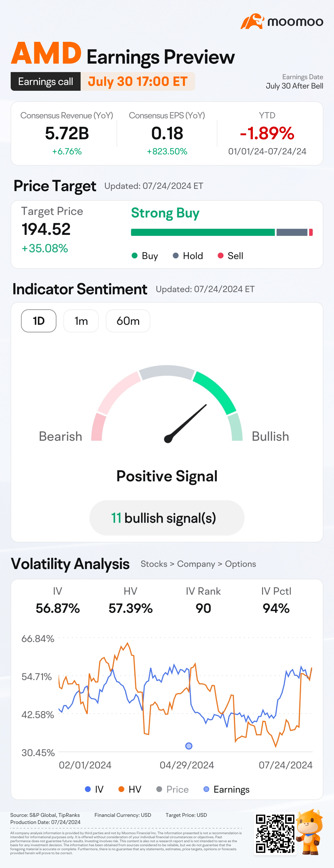The width and height of the screenshot is (334, 868).
Task: Open Options in the breadcrumb path
Action: 240,564
